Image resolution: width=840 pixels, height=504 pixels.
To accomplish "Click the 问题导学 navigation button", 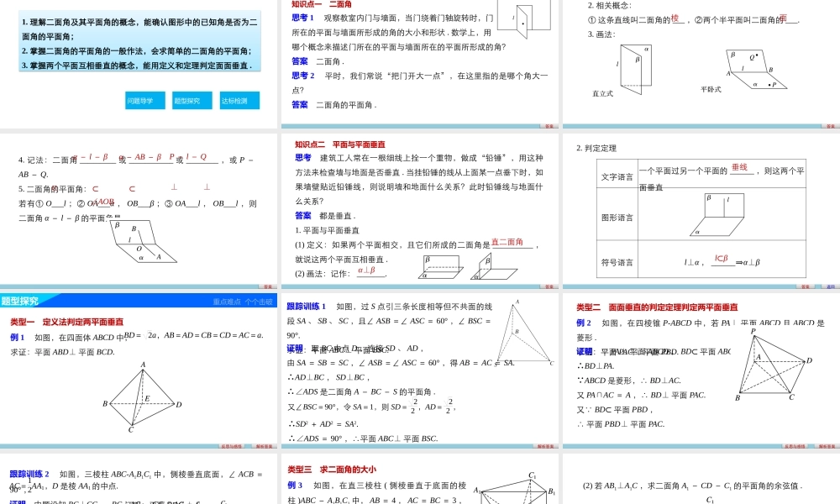I will (x=144, y=100).
